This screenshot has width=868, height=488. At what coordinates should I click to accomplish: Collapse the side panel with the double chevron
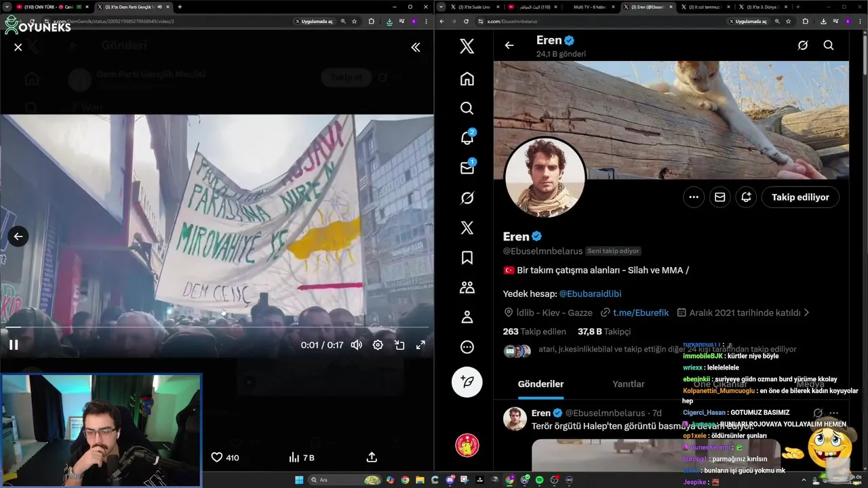pos(415,47)
